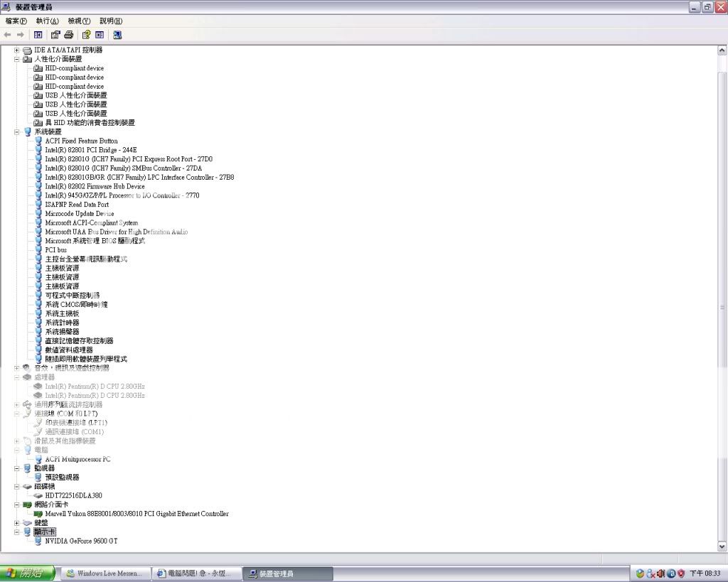This screenshot has width=728, height=582.
Task: Open the 檢視(V) menu
Action: pos(79,21)
